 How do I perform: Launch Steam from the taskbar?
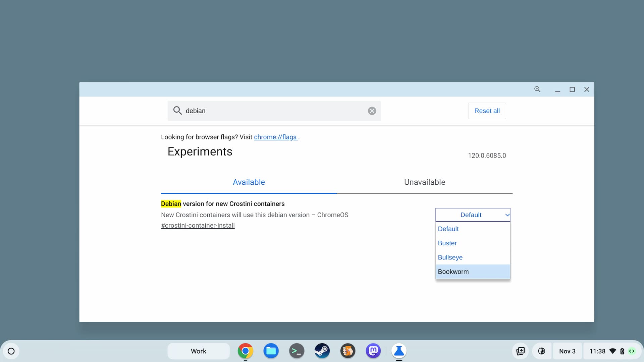coord(322,351)
